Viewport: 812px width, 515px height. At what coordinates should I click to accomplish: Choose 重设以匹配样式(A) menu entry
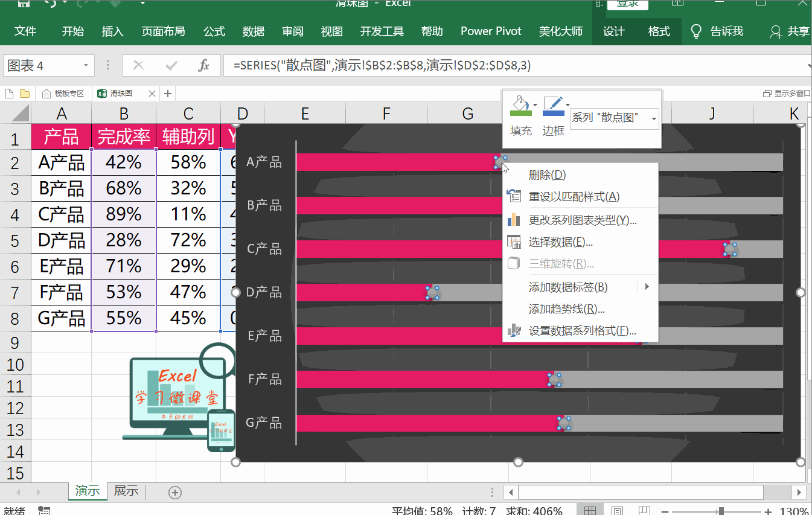(580, 197)
